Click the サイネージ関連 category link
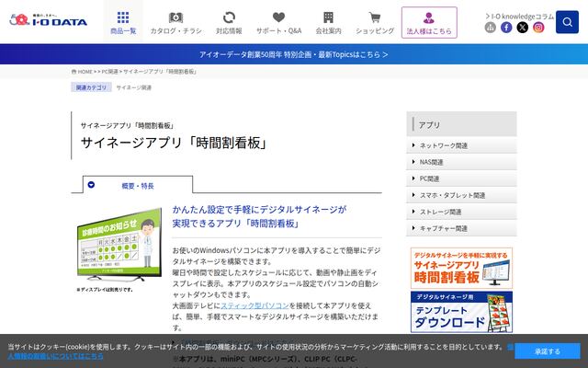Image resolution: width=588 pixels, height=368 pixels. pos(134,87)
